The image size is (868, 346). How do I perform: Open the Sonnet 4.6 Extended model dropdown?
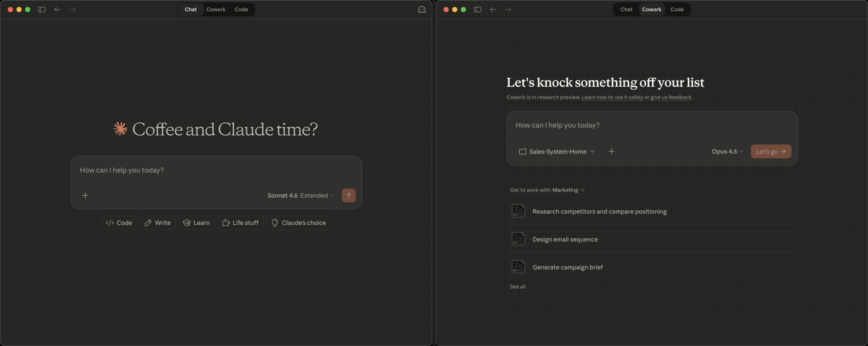(x=300, y=195)
